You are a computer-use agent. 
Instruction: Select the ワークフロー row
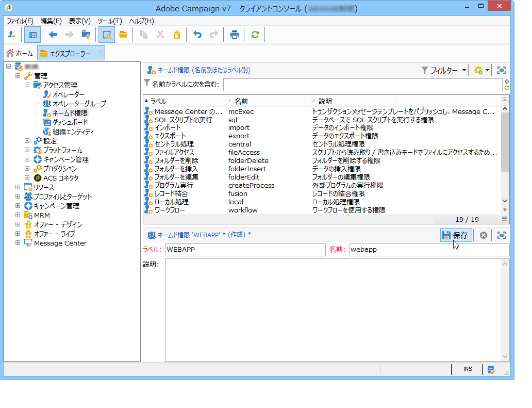[322, 210]
